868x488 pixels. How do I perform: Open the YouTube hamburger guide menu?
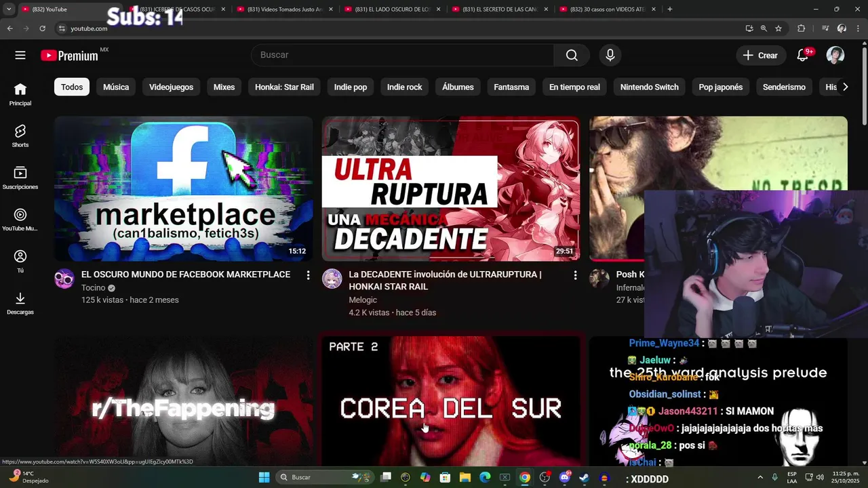click(x=20, y=56)
